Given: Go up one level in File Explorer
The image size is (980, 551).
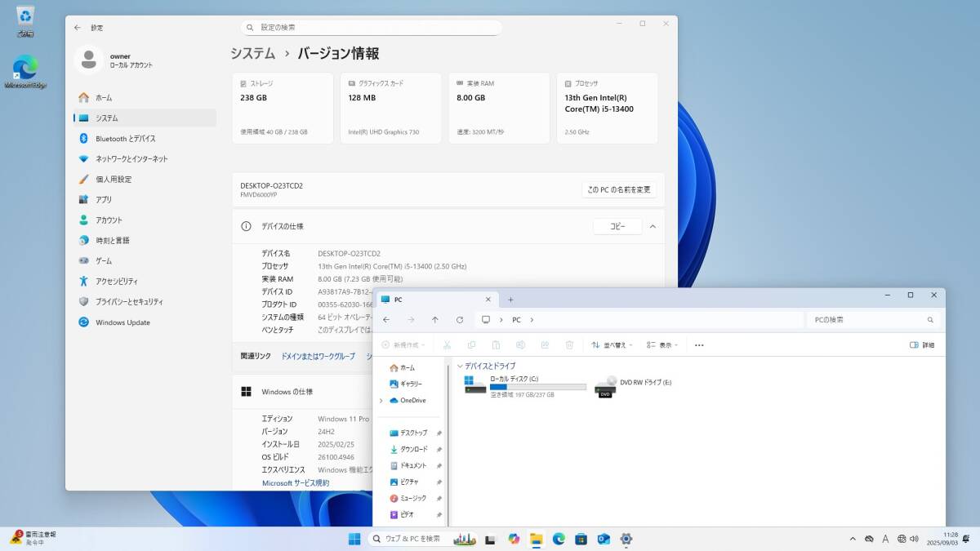Looking at the screenshot, I should pyautogui.click(x=435, y=320).
